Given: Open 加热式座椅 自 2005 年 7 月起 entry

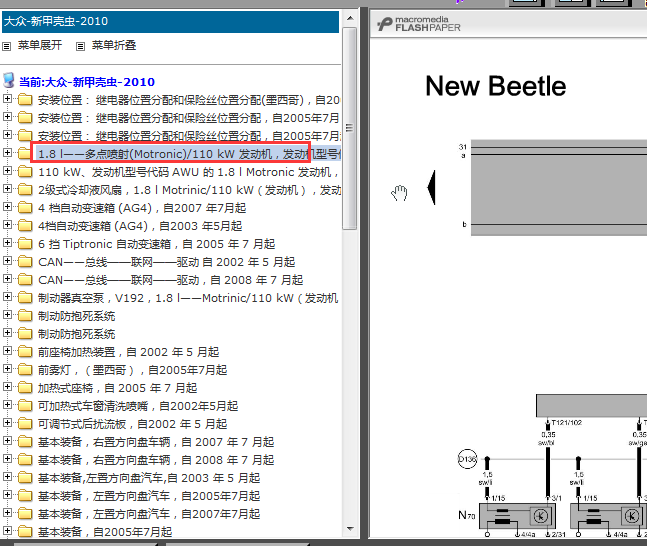Looking at the screenshot, I should coord(117,388).
